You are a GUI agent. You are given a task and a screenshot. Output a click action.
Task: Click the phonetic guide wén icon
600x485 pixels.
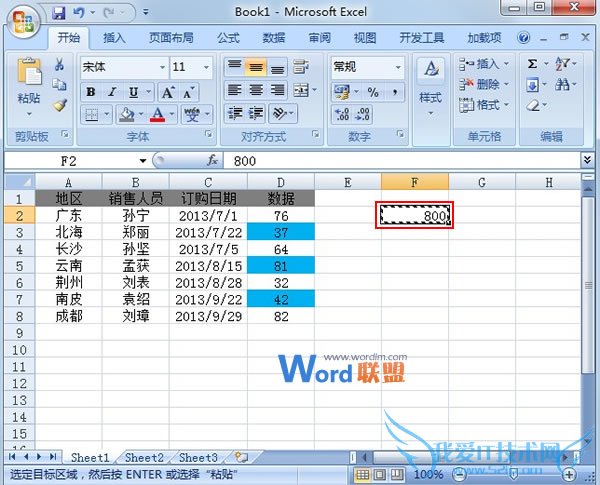click(192, 114)
